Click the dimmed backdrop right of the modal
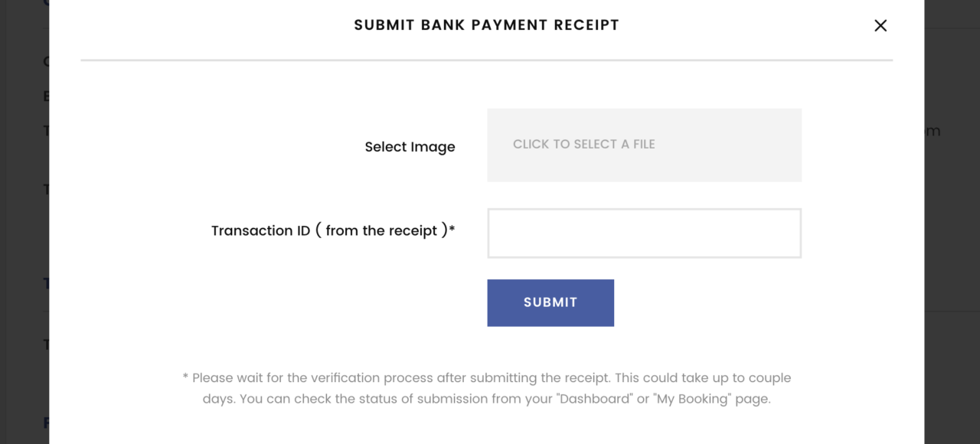Image resolution: width=980 pixels, height=444 pixels. click(x=952, y=230)
